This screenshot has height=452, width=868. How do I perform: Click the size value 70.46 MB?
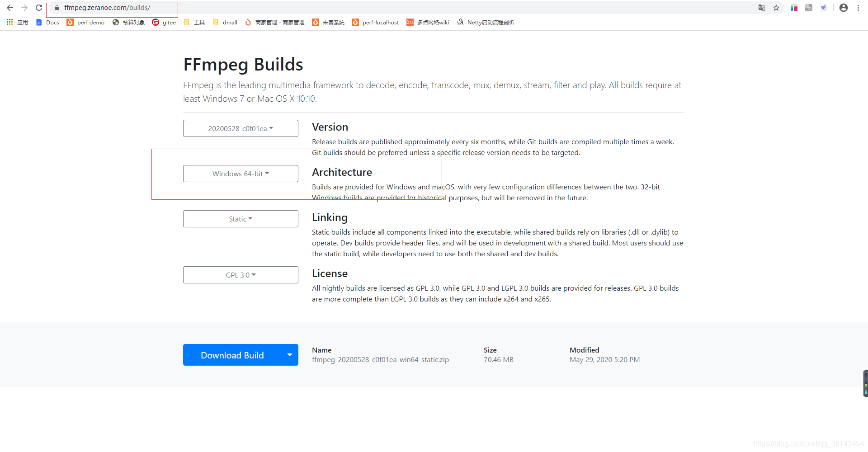[498, 360]
